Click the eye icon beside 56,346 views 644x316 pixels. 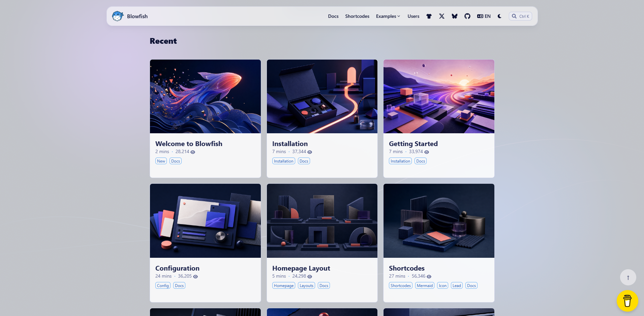[x=429, y=277]
